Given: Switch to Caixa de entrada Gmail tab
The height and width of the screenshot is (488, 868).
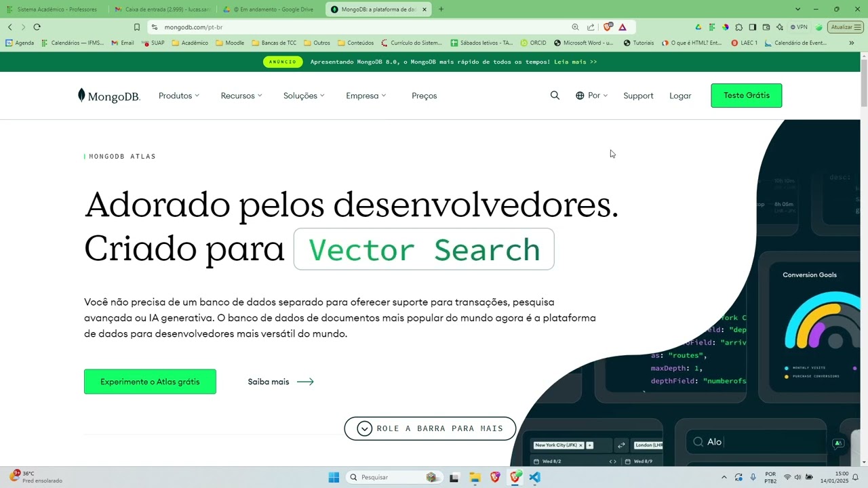Looking at the screenshot, I should point(163,9).
